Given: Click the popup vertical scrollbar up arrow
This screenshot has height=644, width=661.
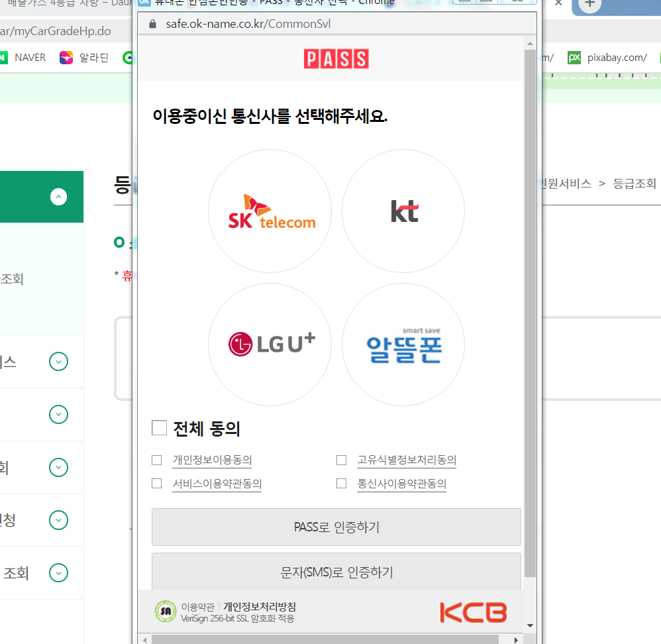Looking at the screenshot, I should pos(531,44).
